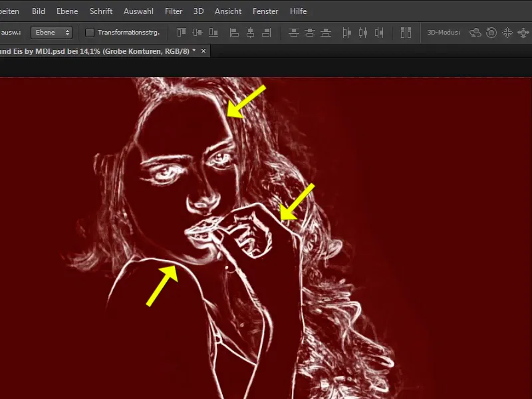Close the 'Eis by MDI.psd' document tab
532x399 pixels.
click(203, 51)
